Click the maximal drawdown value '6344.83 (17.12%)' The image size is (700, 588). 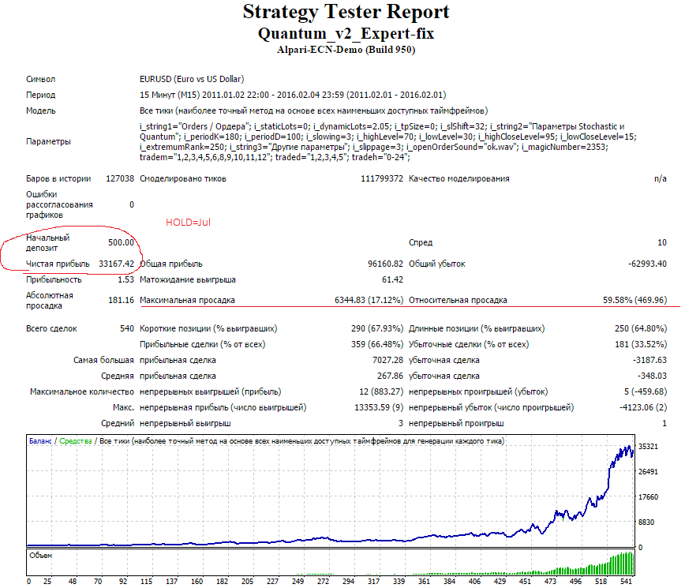coord(369,300)
